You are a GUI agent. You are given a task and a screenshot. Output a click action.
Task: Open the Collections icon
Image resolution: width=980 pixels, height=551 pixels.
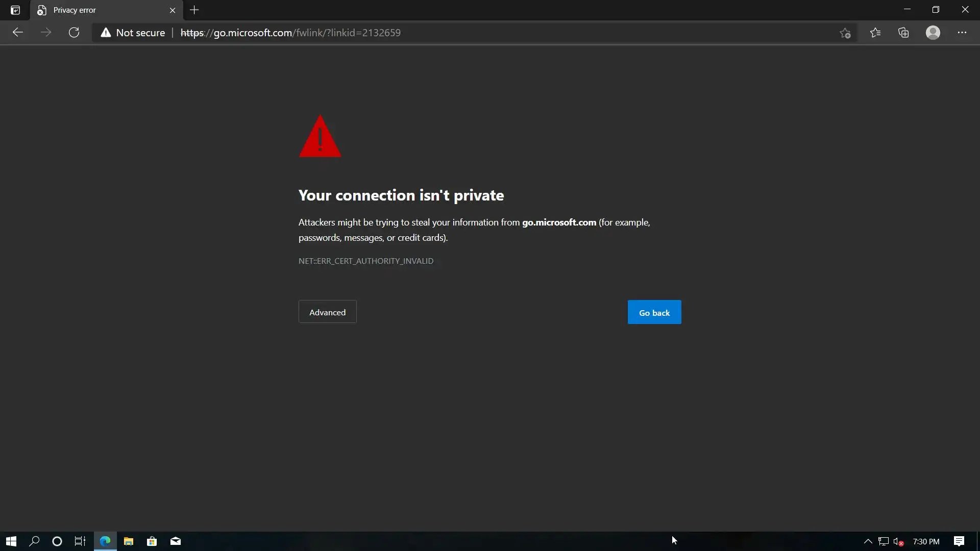(903, 33)
